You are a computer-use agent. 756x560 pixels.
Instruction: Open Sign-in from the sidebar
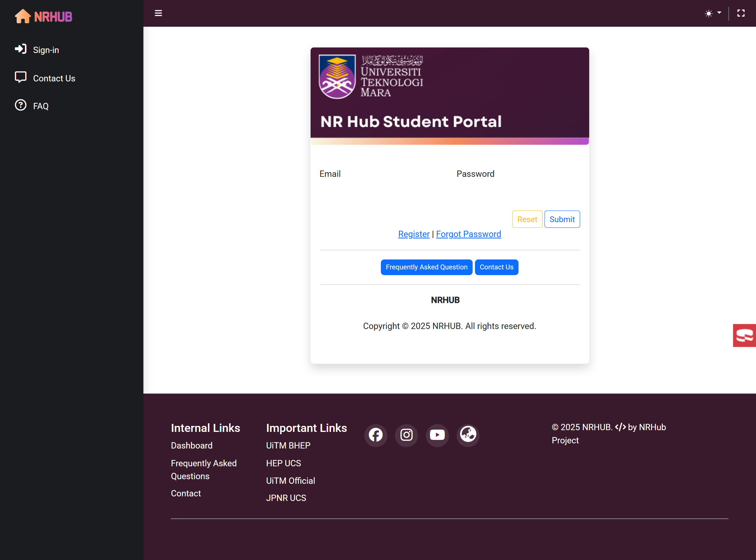45,50
